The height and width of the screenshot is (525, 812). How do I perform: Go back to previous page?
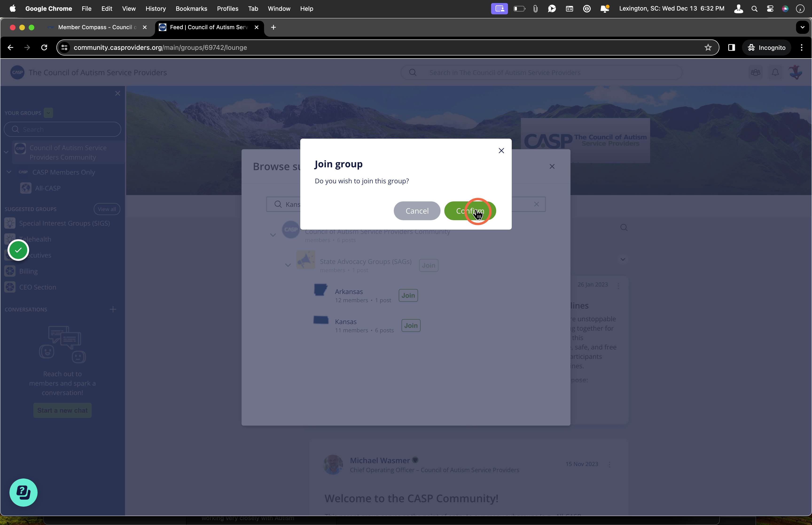(x=11, y=48)
